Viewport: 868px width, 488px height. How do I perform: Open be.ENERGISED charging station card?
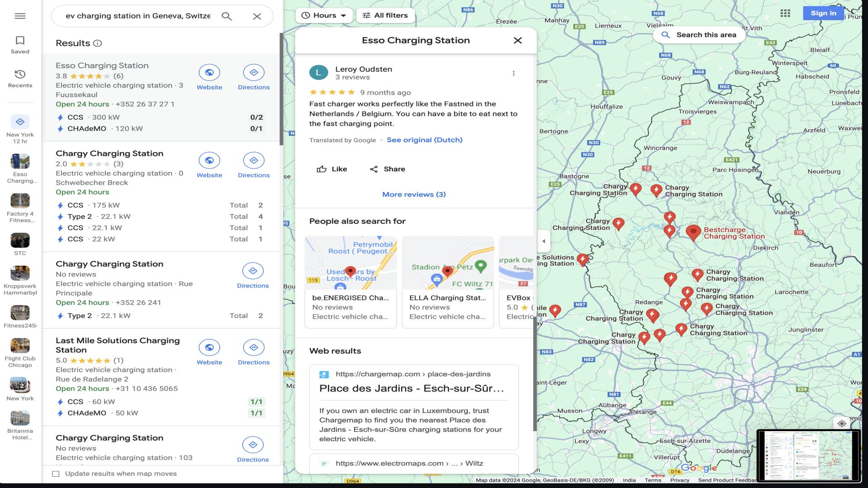[350, 282]
